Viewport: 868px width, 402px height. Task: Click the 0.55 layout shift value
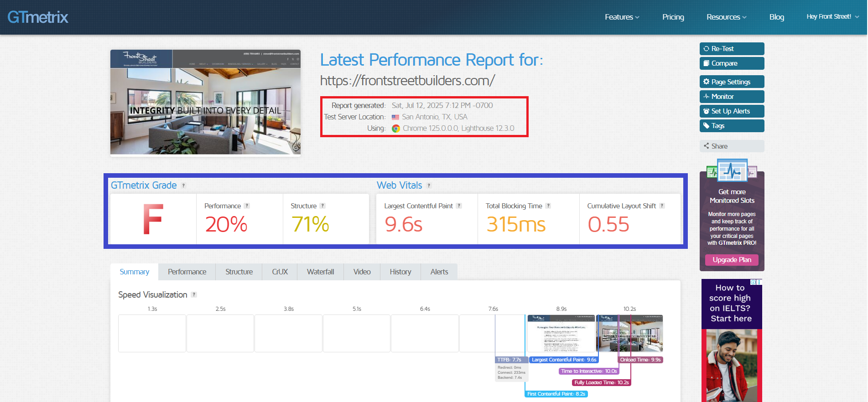[608, 224]
